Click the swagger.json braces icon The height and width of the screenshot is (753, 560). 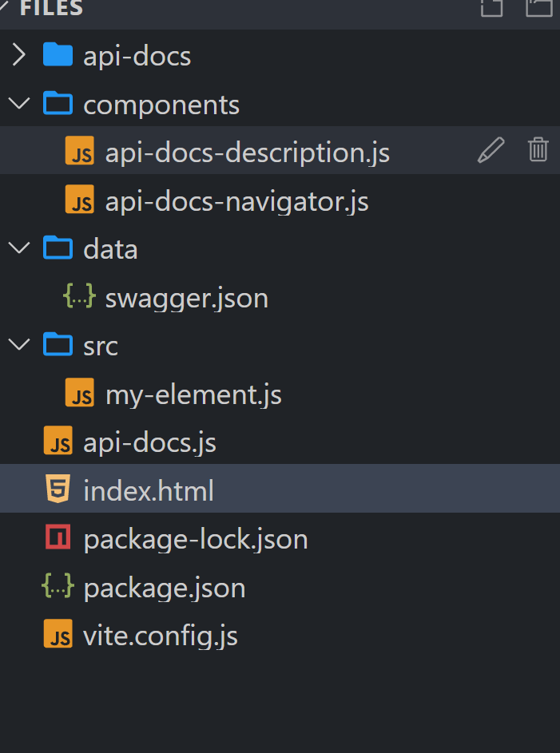pyautogui.click(x=79, y=296)
